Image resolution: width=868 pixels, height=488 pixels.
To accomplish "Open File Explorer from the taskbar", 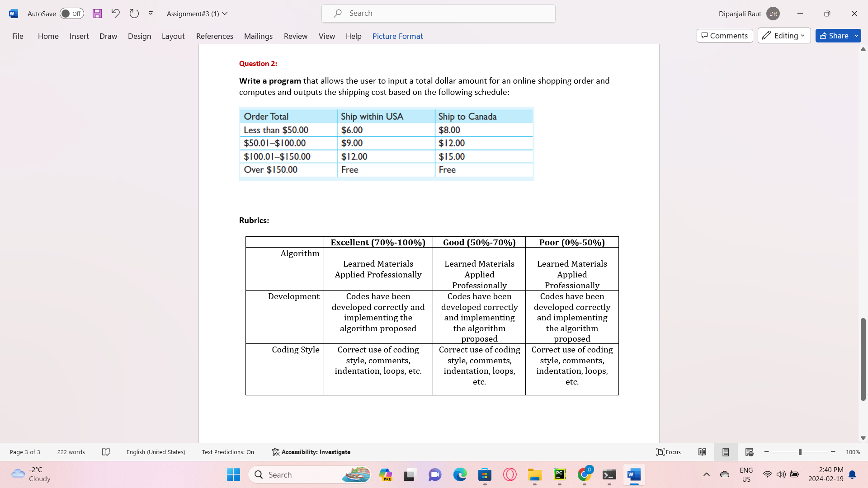I will (x=535, y=474).
